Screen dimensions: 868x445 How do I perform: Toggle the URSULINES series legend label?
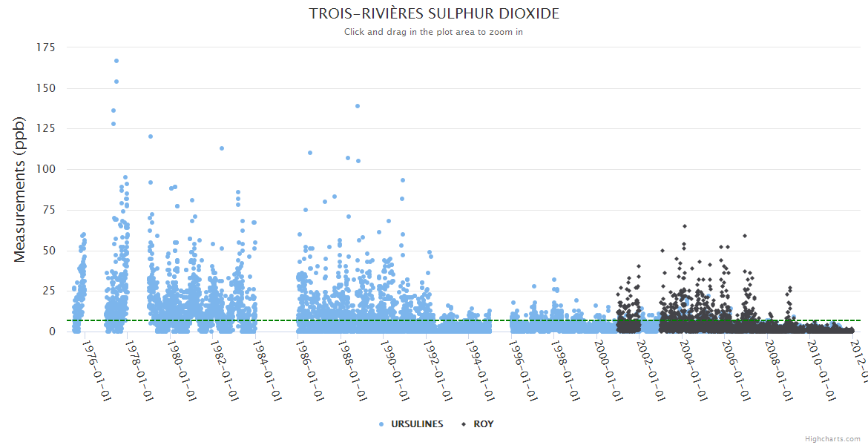tap(418, 424)
